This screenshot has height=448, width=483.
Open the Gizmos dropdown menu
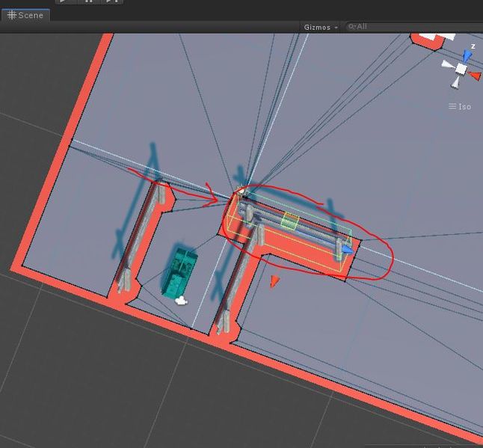pos(321,28)
